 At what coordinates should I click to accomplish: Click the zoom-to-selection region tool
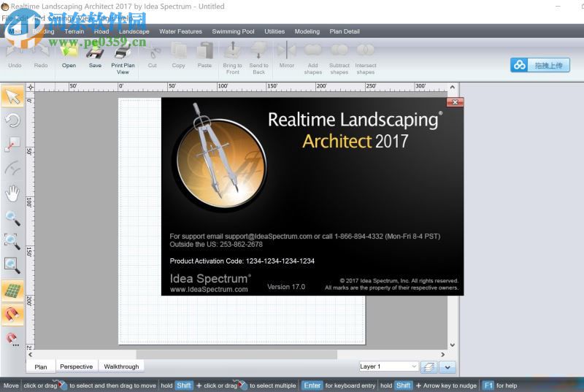click(x=12, y=242)
